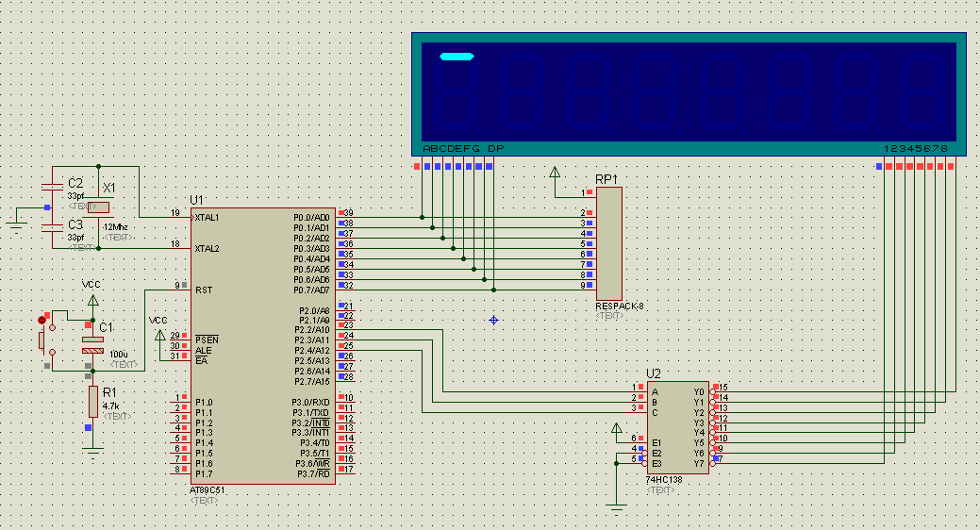The image size is (980, 530).
Task: Click the P0.7/AD7 pin label
Action: tap(311, 290)
